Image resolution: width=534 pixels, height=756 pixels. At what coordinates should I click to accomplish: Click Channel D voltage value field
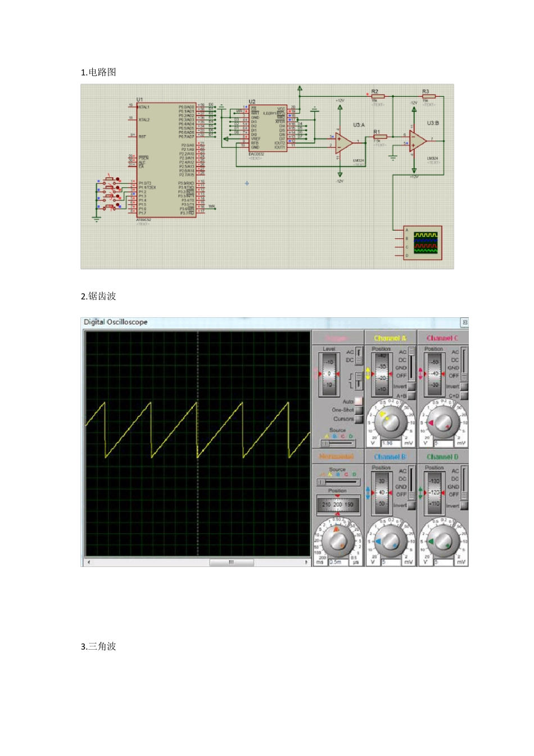(x=443, y=562)
